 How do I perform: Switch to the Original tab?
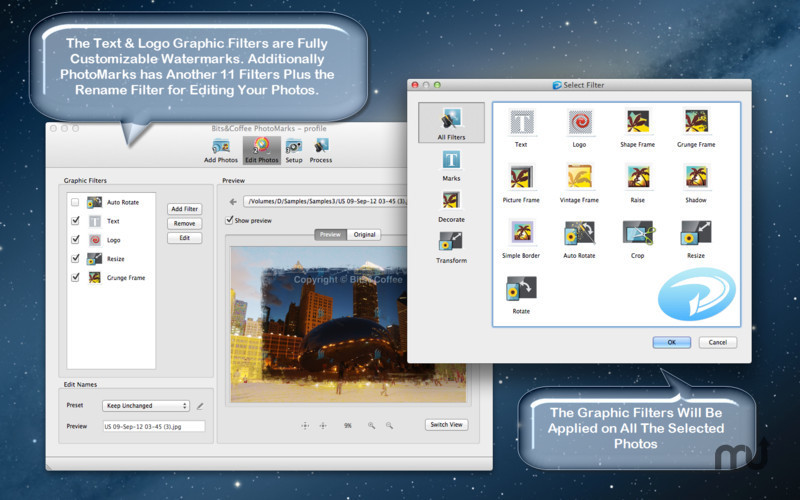(364, 235)
